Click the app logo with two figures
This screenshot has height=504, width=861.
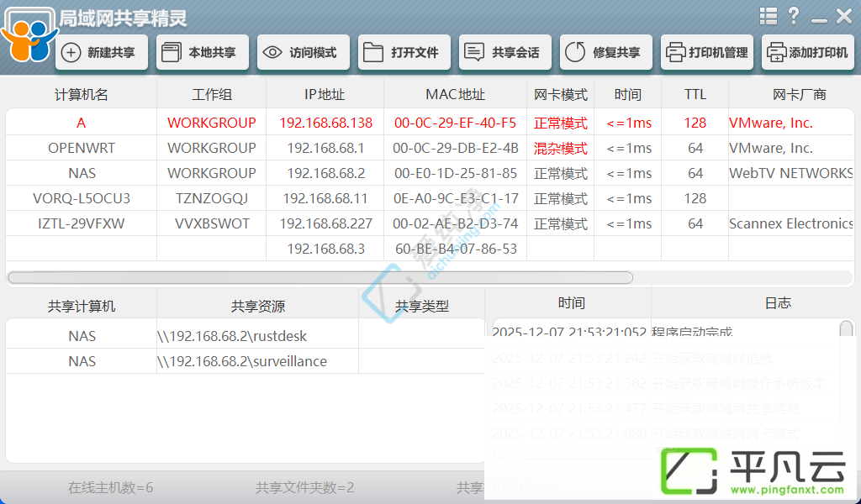tap(29, 36)
